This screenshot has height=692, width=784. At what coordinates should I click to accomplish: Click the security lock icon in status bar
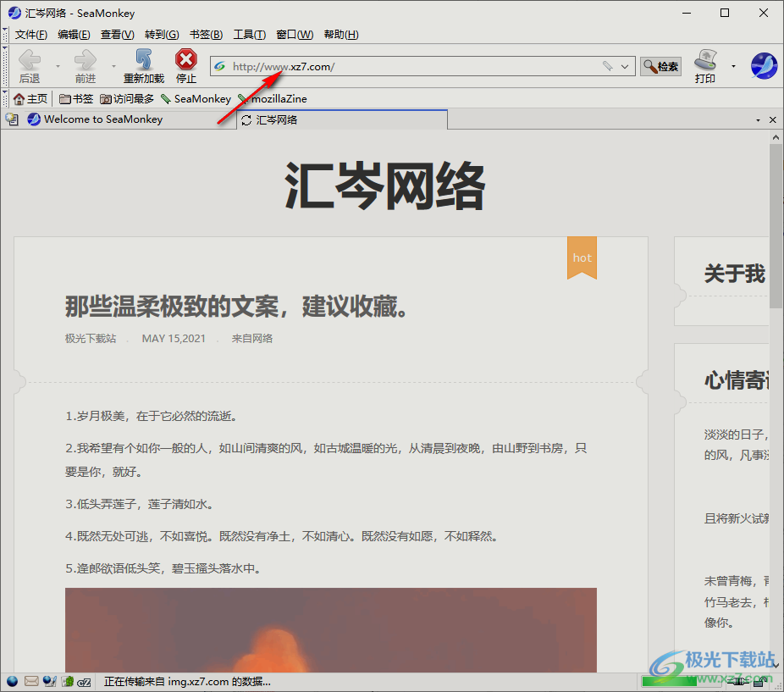[761, 682]
